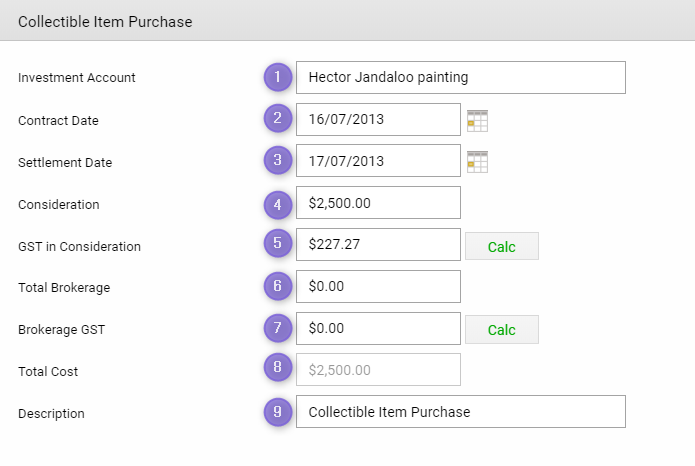The width and height of the screenshot is (695, 466).
Task: Click the 'Investment Account' label
Action: 77,78
